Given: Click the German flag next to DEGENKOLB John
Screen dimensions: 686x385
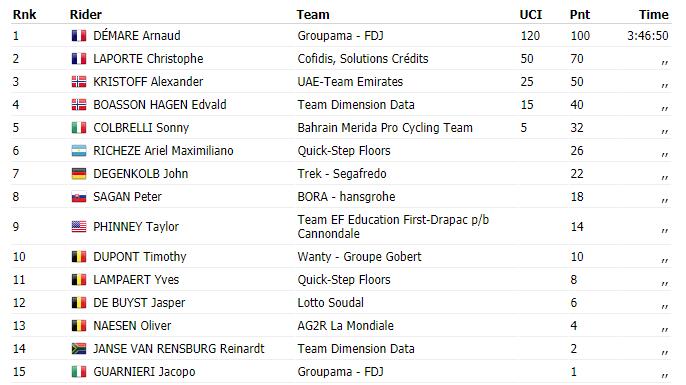Looking at the screenshot, I should pos(79,174).
